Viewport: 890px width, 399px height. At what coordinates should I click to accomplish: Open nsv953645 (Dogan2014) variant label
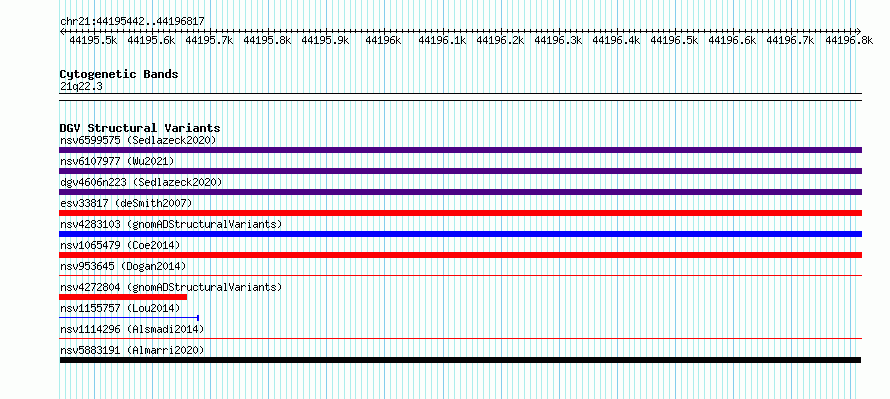click(123, 266)
